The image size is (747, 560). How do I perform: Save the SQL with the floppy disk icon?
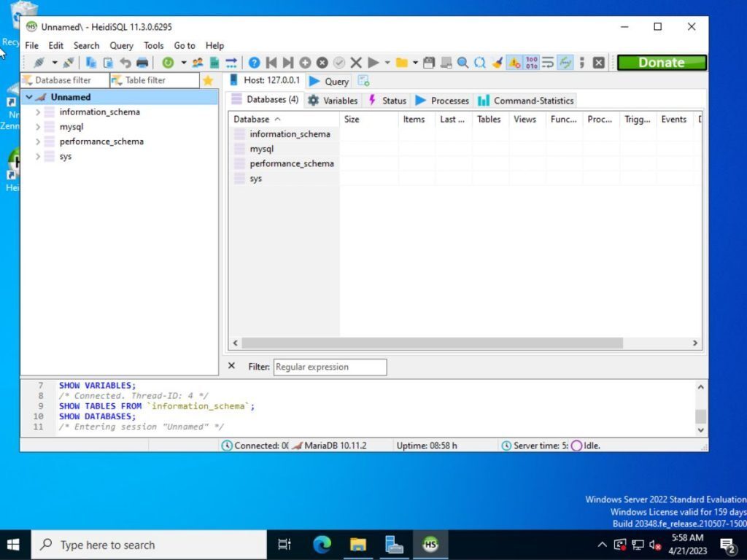pos(428,63)
